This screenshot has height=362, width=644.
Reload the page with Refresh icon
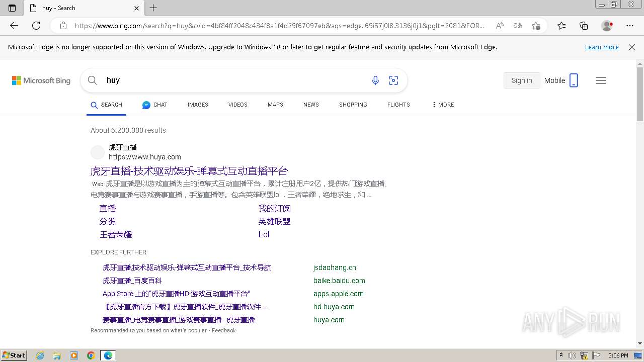pyautogui.click(x=36, y=25)
